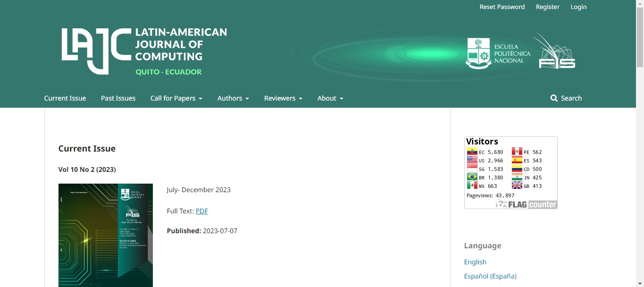The image size is (644, 287).
Task: Click the Ecuador flag in Visitors widget
Action: point(472,152)
